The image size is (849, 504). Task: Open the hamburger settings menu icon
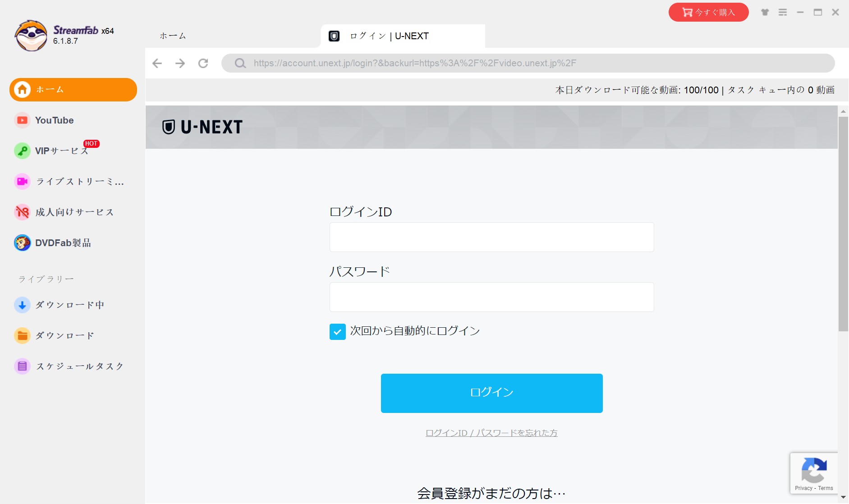tap(783, 12)
